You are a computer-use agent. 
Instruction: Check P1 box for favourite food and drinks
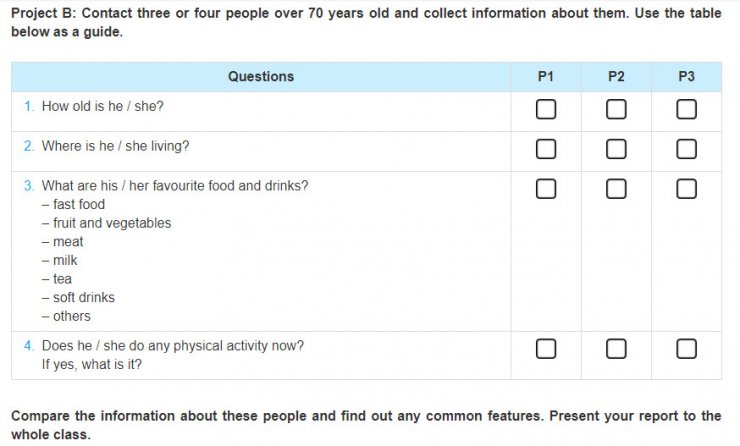(x=545, y=188)
